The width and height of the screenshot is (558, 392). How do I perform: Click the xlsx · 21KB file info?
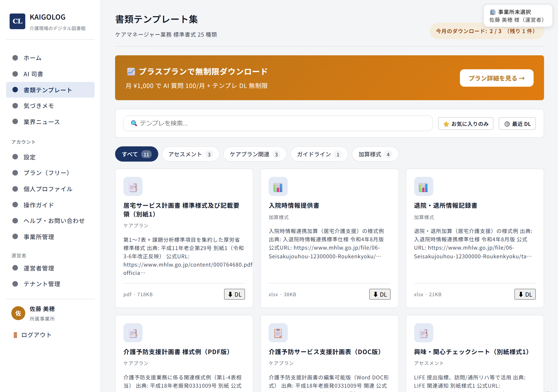point(427,294)
